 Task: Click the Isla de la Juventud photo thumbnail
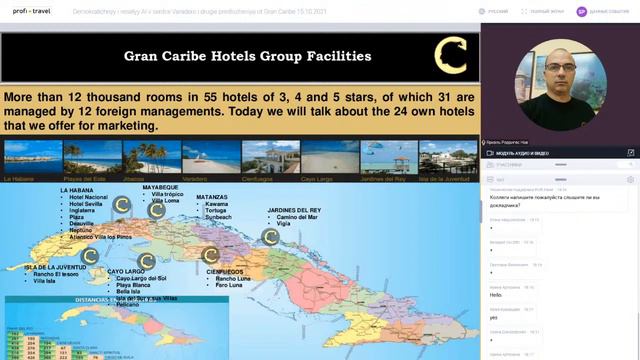(448, 157)
